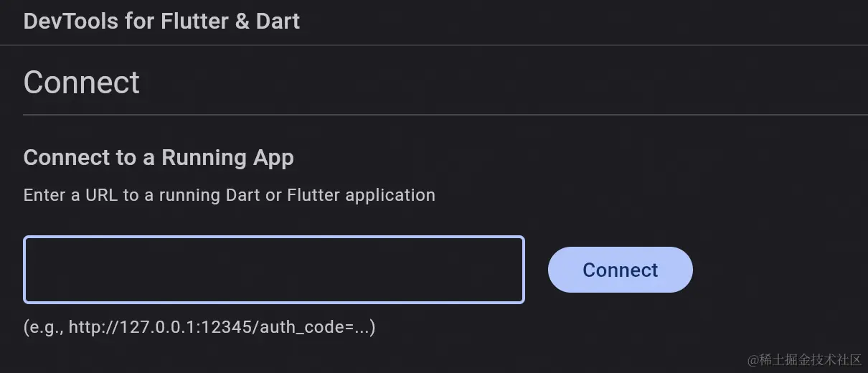
Task: Click the words Running App in the subheading
Action: click(227, 158)
